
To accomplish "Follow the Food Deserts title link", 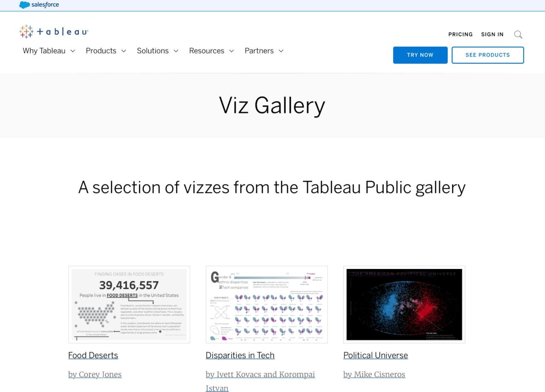I will tap(93, 355).
